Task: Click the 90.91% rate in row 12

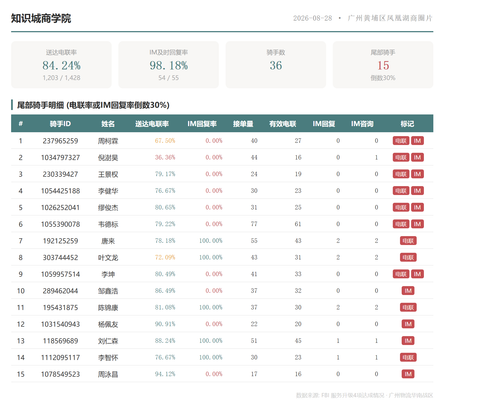Action: tap(165, 324)
